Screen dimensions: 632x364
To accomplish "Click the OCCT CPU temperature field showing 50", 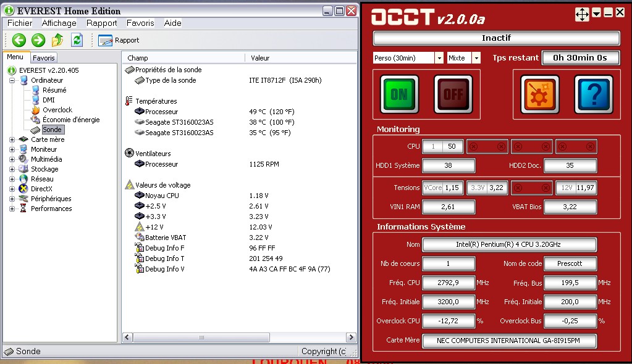I will pos(442,147).
